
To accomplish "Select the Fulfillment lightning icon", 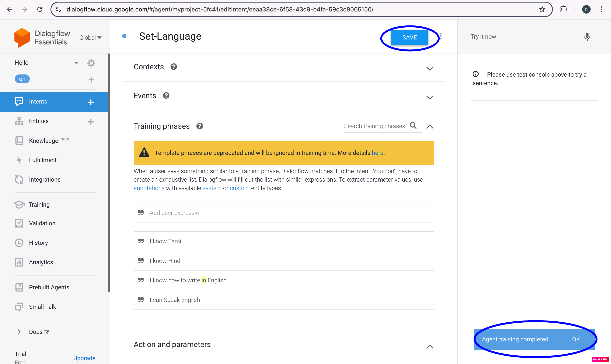I will [19, 160].
